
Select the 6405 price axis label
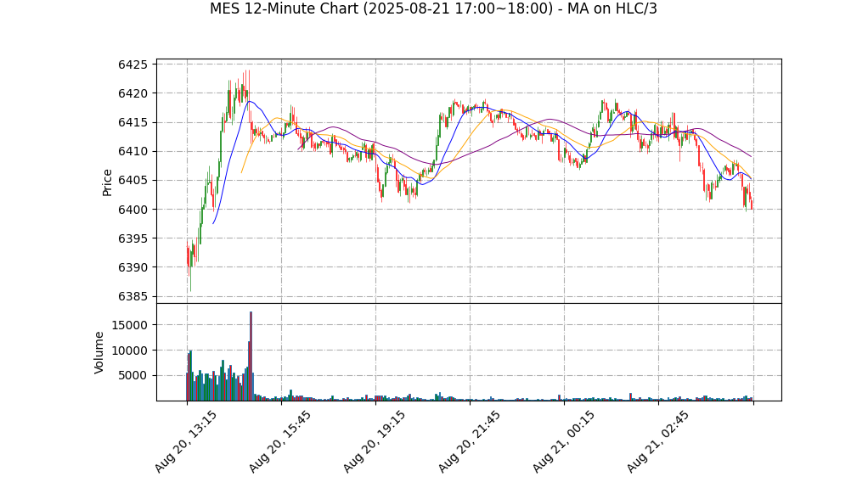pos(132,181)
